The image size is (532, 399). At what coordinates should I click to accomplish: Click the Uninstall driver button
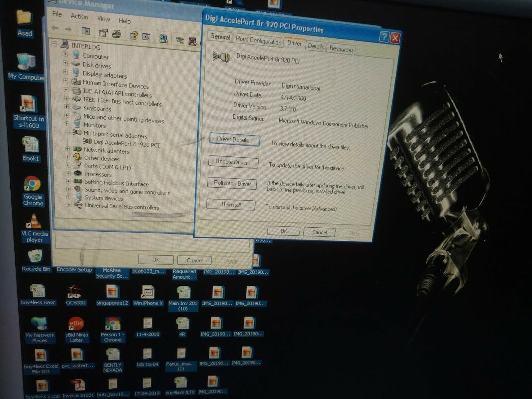coord(231,205)
